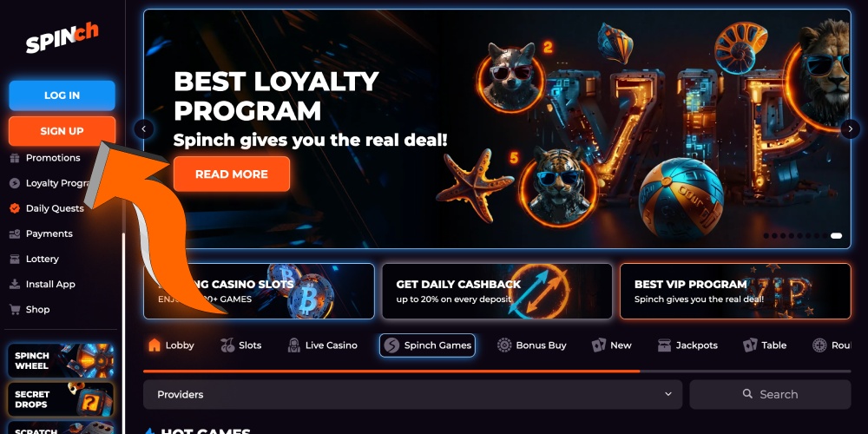Click the Lottery ticket icon

click(x=15, y=259)
